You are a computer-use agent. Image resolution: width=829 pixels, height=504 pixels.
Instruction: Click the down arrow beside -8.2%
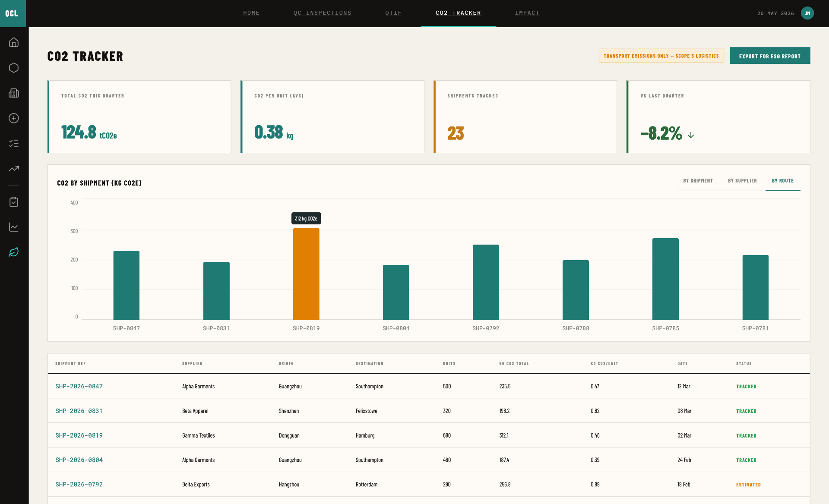click(x=691, y=135)
